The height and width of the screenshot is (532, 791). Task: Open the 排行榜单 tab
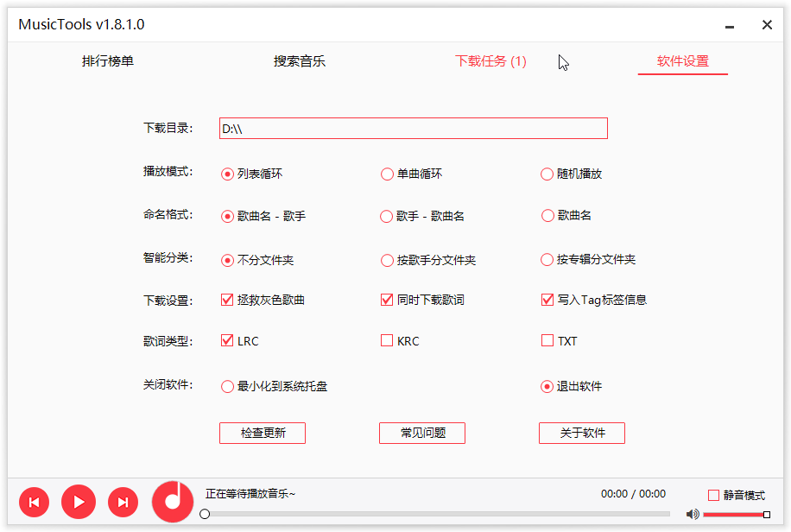click(108, 61)
